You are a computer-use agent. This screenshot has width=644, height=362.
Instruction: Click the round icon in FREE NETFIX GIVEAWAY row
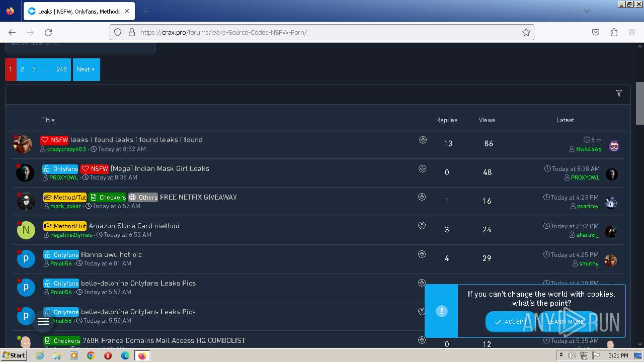[x=422, y=197]
